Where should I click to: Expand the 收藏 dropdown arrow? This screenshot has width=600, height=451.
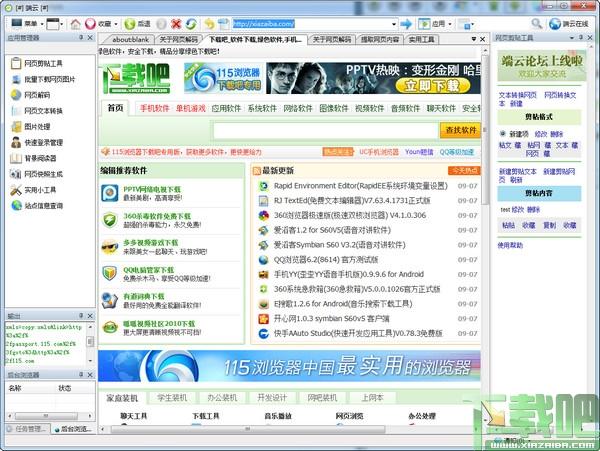(116, 24)
